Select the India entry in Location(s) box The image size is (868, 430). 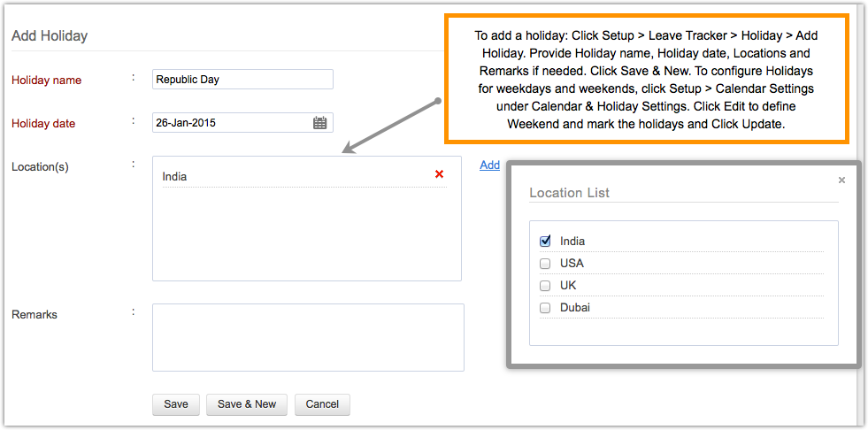[x=175, y=177]
